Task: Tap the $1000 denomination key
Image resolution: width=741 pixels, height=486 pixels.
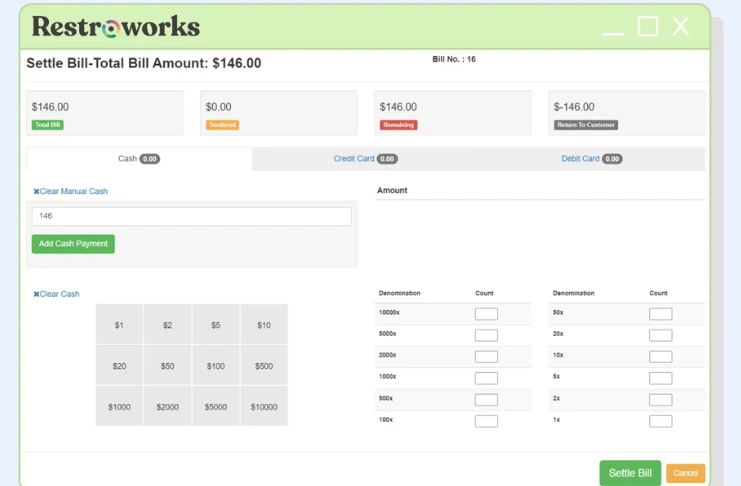Action: [119, 406]
